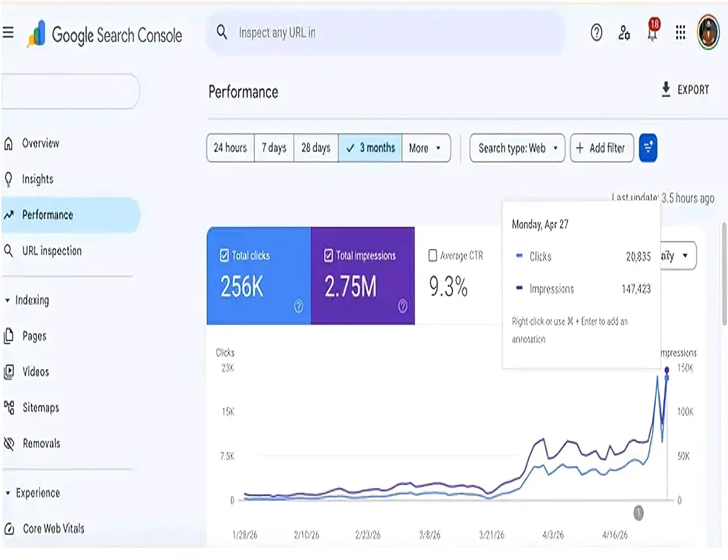
Task: Select the 28 days date range
Action: click(316, 148)
